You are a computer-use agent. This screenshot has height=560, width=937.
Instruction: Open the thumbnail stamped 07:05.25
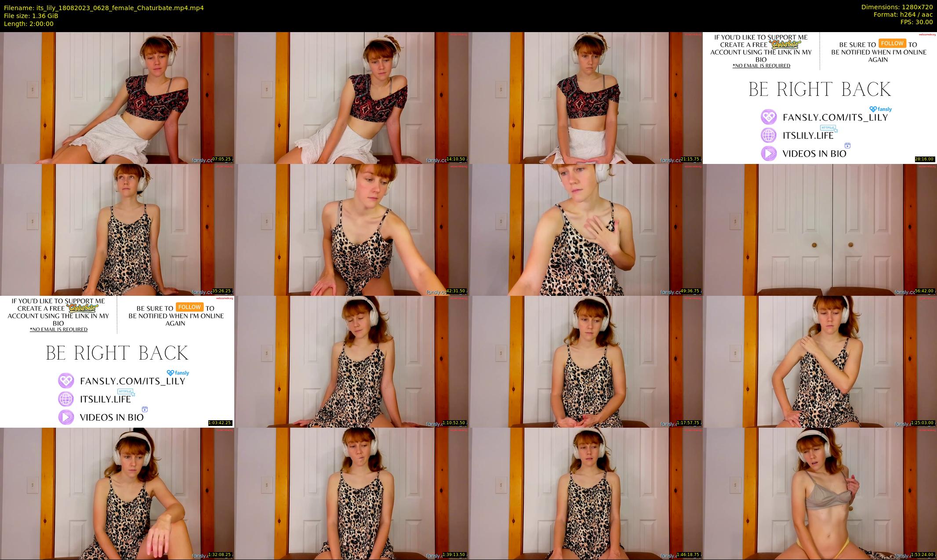(x=117, y=98)
